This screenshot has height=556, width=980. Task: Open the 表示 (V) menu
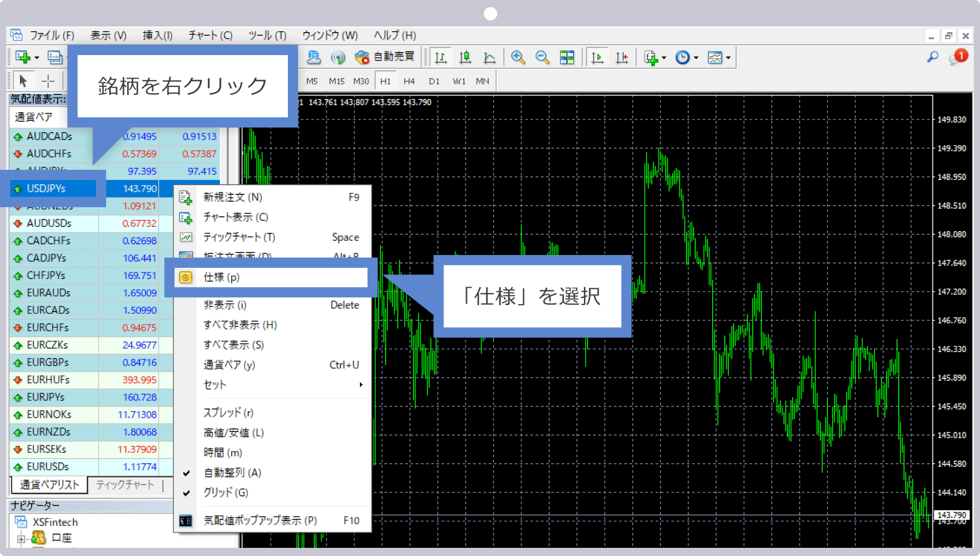[x=108, y=35]
